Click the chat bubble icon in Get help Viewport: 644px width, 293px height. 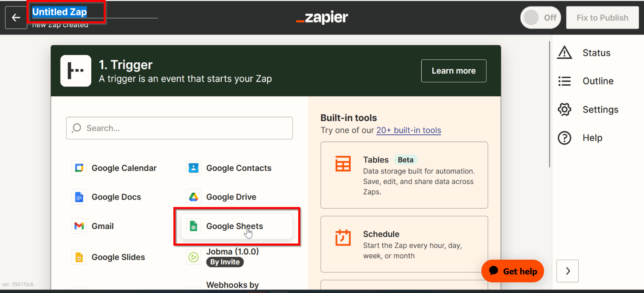[494, 271]
